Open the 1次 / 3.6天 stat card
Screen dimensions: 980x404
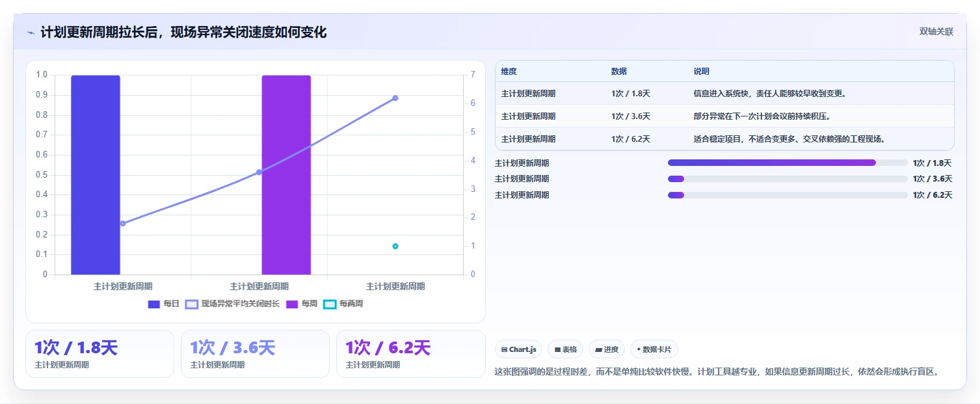(255, 354)
